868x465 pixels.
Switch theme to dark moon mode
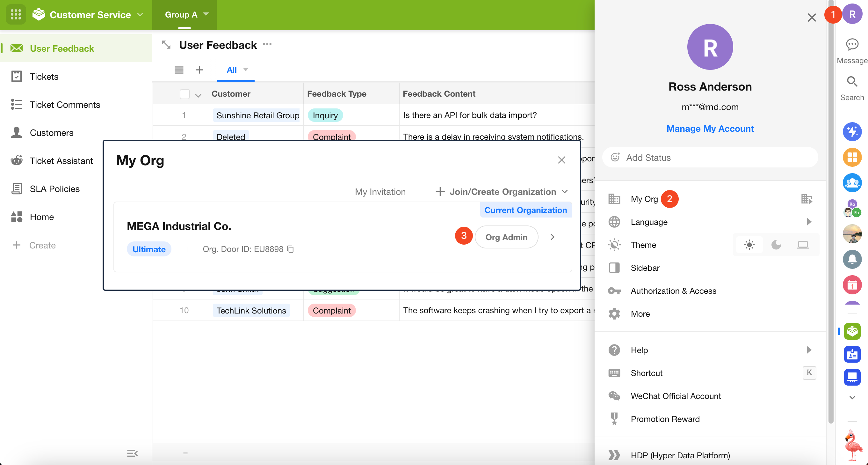click(x=776, y=245)
